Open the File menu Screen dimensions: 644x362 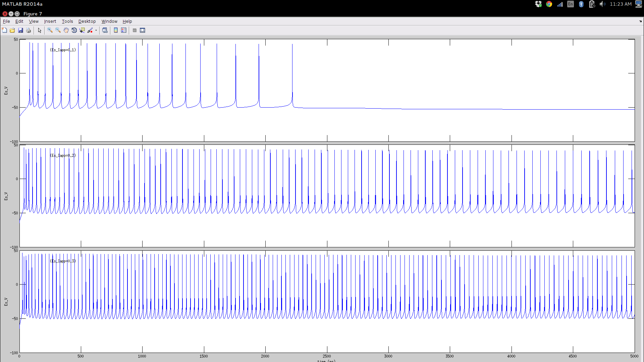pyautogui.click(x=6, y=21)
